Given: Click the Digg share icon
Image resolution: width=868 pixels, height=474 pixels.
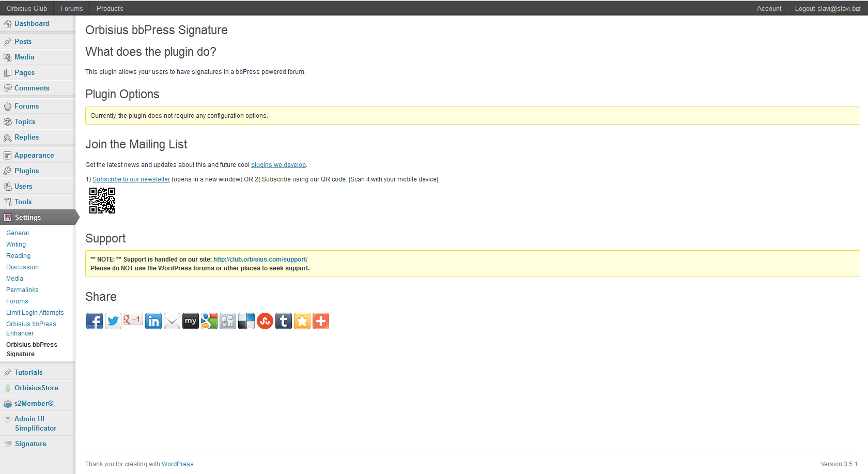Looking at the screenshot, I should [x=228, y=321].
